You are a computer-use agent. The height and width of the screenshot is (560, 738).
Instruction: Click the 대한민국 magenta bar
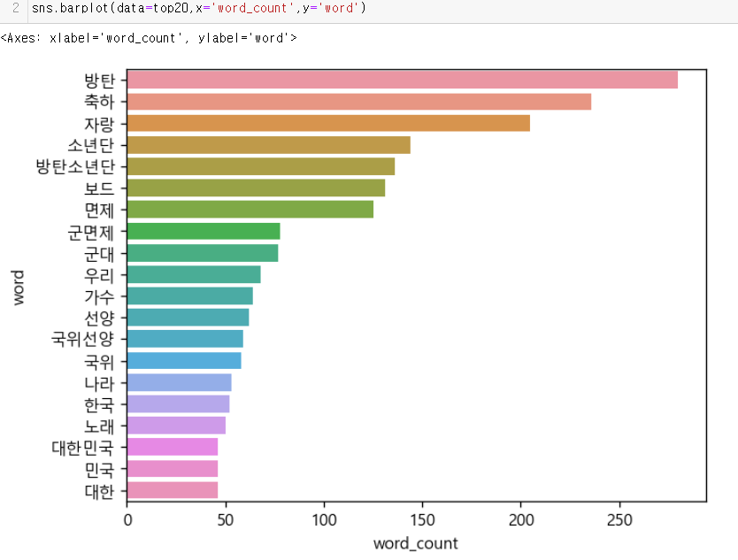pyautogui.click(x=173, y=447)
